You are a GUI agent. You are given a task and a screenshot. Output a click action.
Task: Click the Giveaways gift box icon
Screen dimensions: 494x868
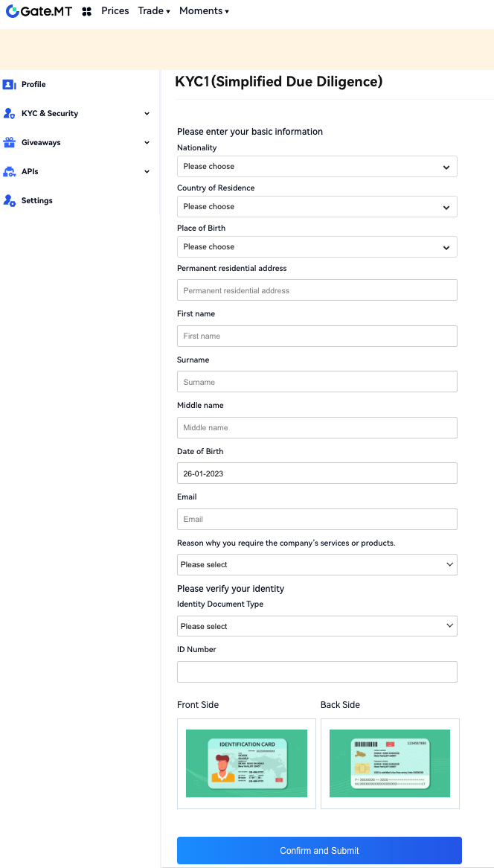[x=10, y=142]
